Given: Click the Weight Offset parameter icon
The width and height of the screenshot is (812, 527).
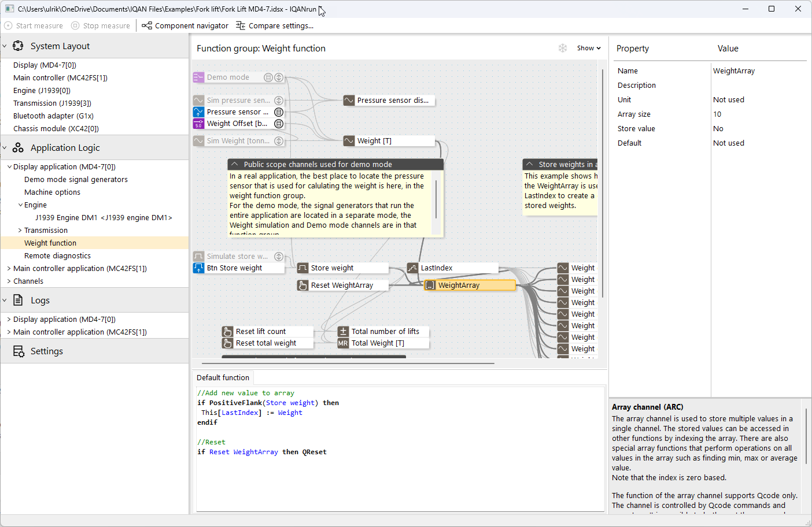Looking at the screenshot, I should click(x=198, y=123).
